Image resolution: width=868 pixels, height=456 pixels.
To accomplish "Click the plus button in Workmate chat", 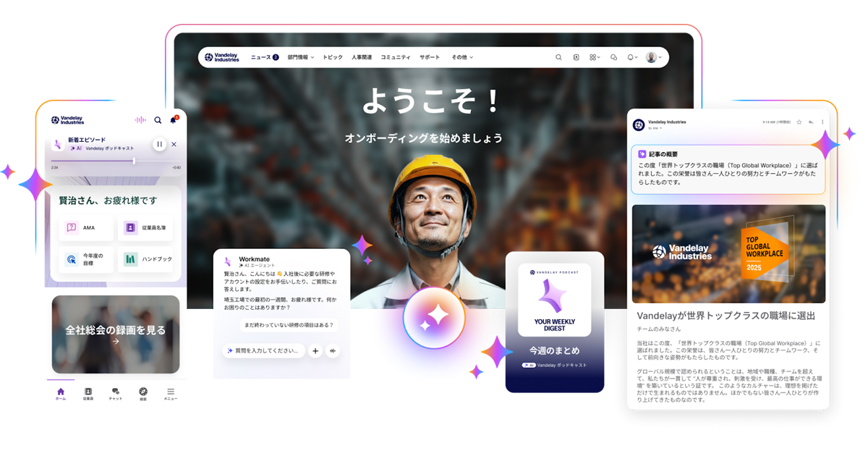I will click(x=315, y=351).
